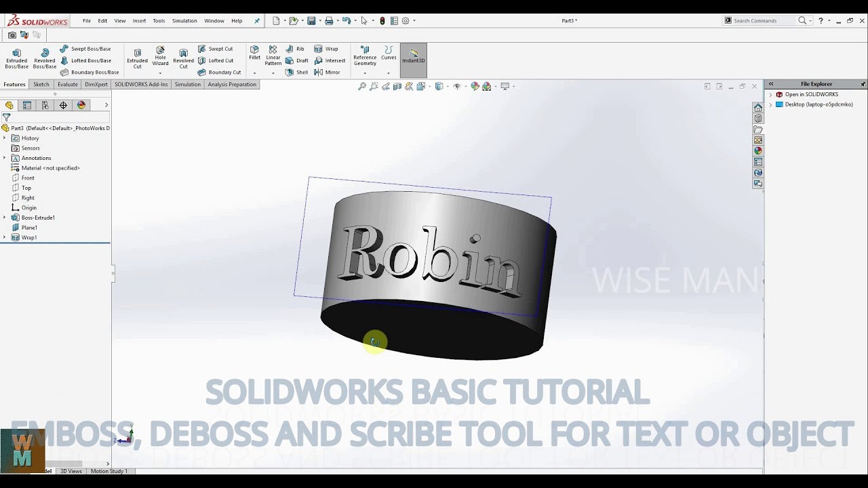Switch to SOLIDWORKS Add-Ins tab

[x=141, y=85]
